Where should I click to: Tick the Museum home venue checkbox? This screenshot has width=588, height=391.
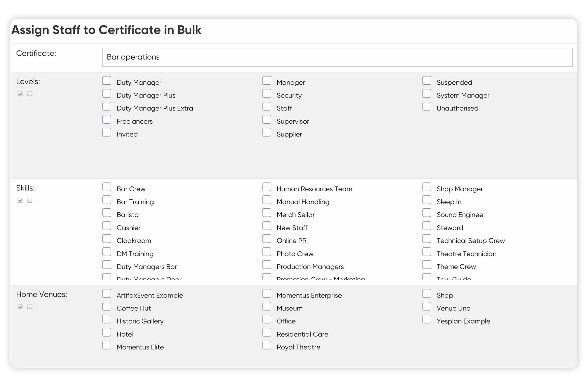point(267,306)
